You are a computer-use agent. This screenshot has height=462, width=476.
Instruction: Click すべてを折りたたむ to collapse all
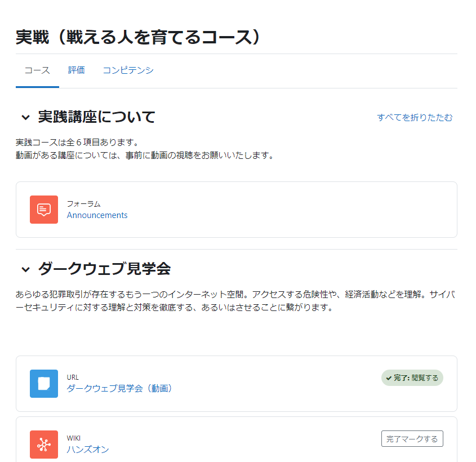pyautogui.click(x=415, y=117)
